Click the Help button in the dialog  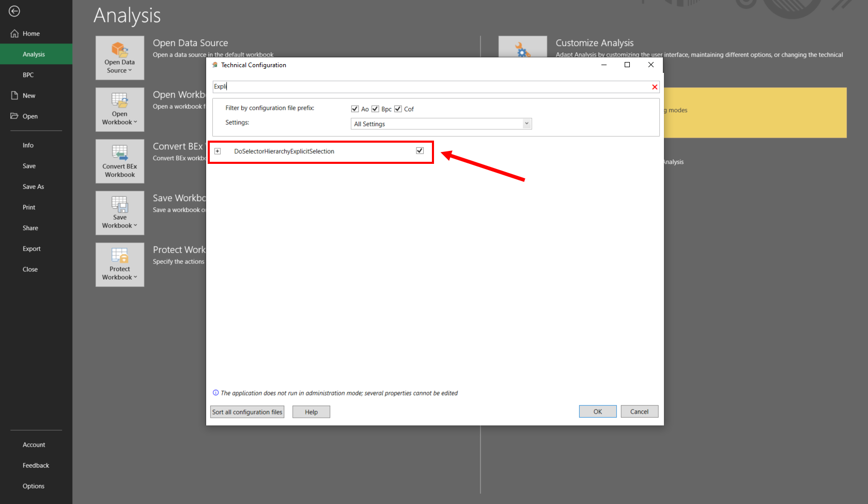(x=311, y=412)
